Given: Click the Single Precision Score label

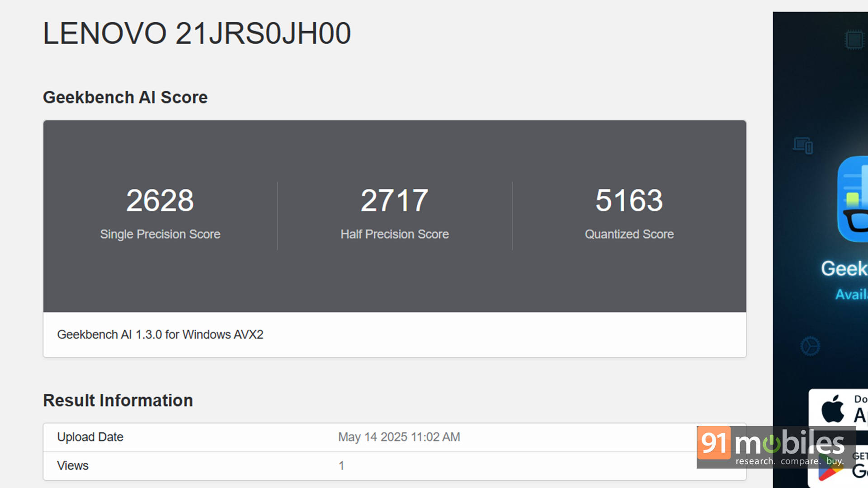Looking at the screenshot, I should (x=160, y=234).
